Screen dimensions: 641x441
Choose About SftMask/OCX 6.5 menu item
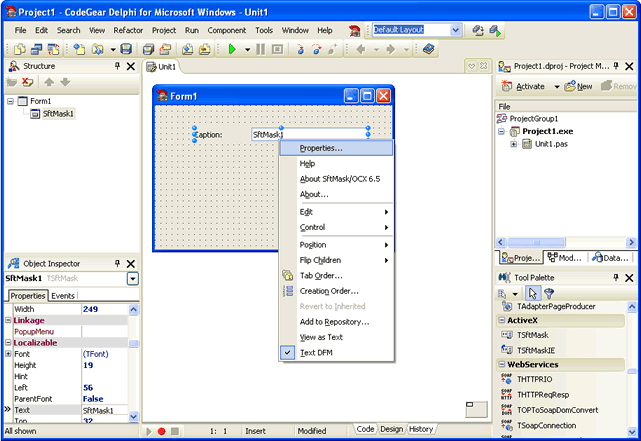coord(340,179)
